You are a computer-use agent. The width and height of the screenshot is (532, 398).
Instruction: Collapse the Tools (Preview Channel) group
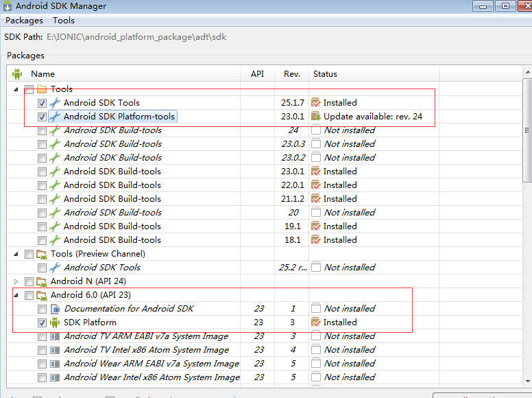16,254
